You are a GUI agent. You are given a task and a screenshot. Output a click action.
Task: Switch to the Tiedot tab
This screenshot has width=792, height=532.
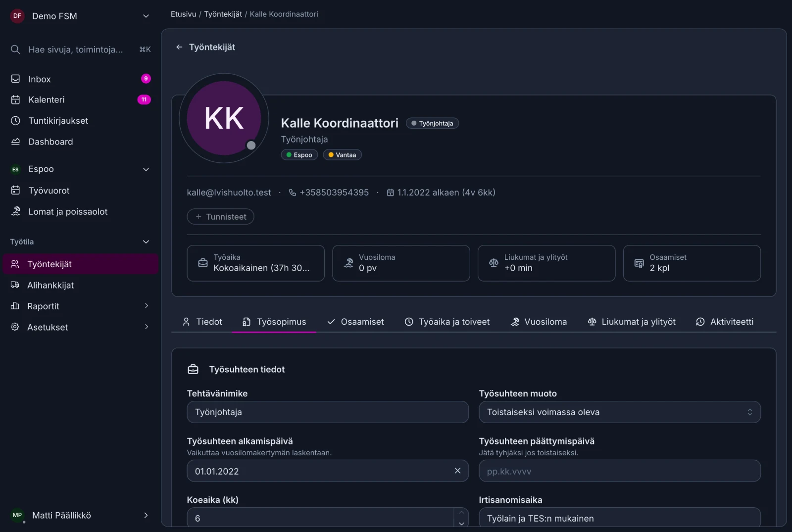point(202,322)
